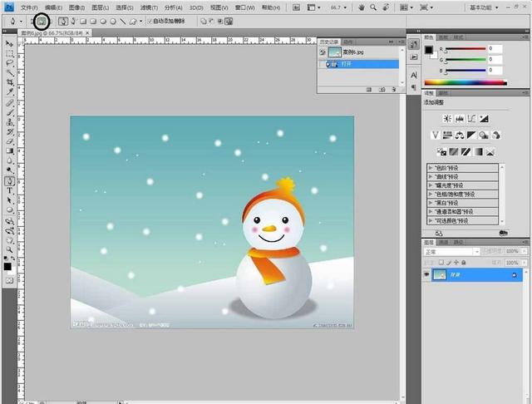Hide the 背景 layer using its eye icon
The height and width of the screenshot is (404, 532).
(x=427, y=274)
